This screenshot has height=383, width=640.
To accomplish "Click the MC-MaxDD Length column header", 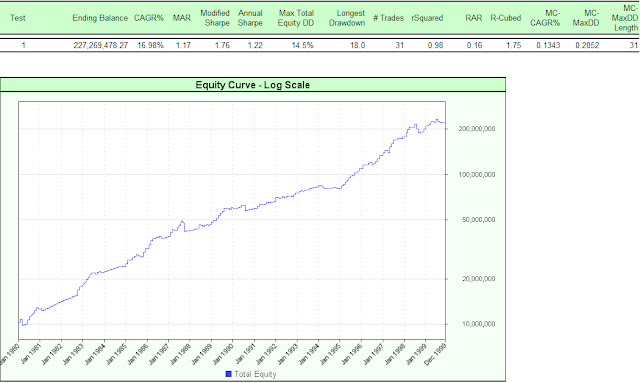I will 625,18.
